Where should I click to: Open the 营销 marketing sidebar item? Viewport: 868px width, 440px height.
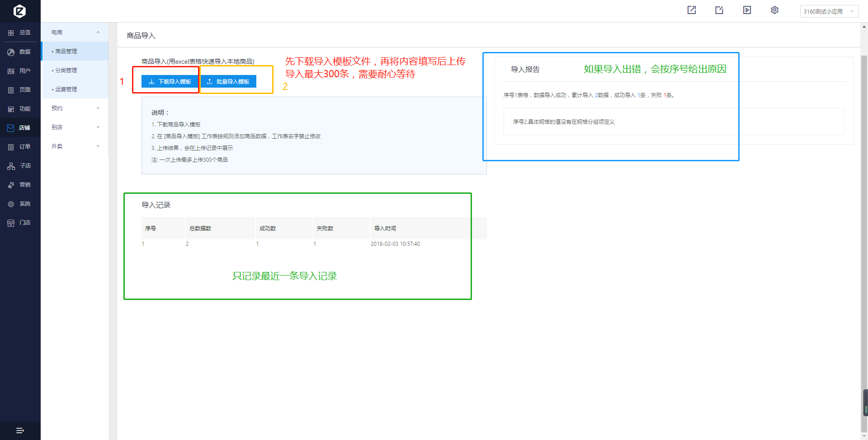click(19, 185)
